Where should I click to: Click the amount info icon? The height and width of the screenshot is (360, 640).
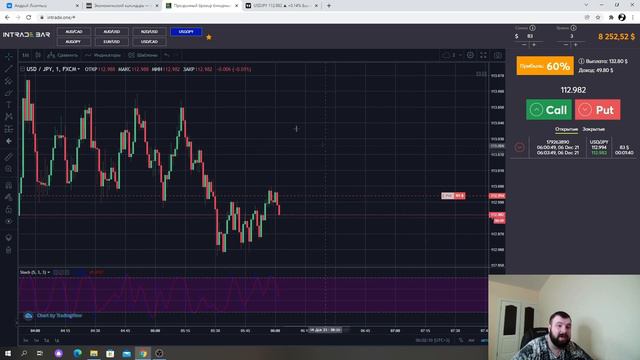click(x=533, y=28)
